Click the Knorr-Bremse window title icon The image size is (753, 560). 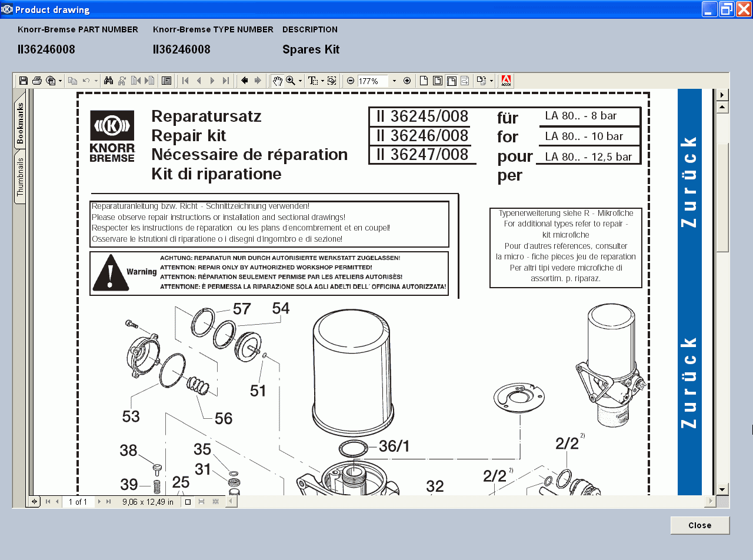point(7,9)
